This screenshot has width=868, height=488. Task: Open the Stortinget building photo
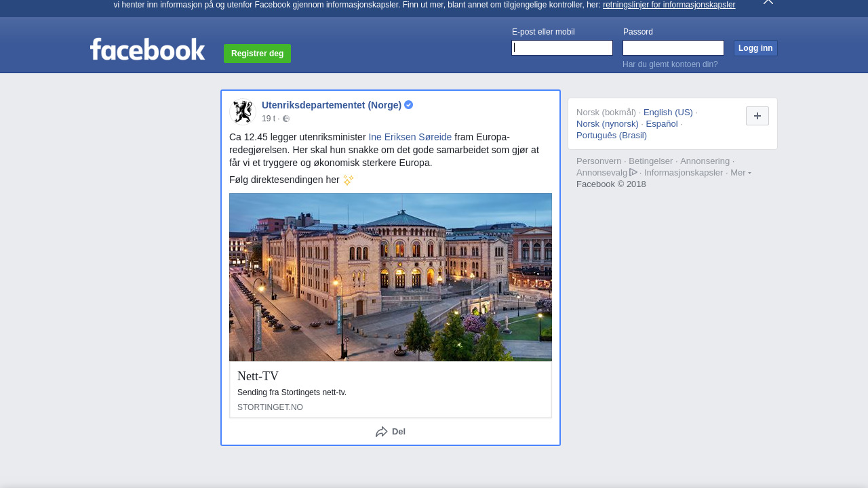(391, 277)
